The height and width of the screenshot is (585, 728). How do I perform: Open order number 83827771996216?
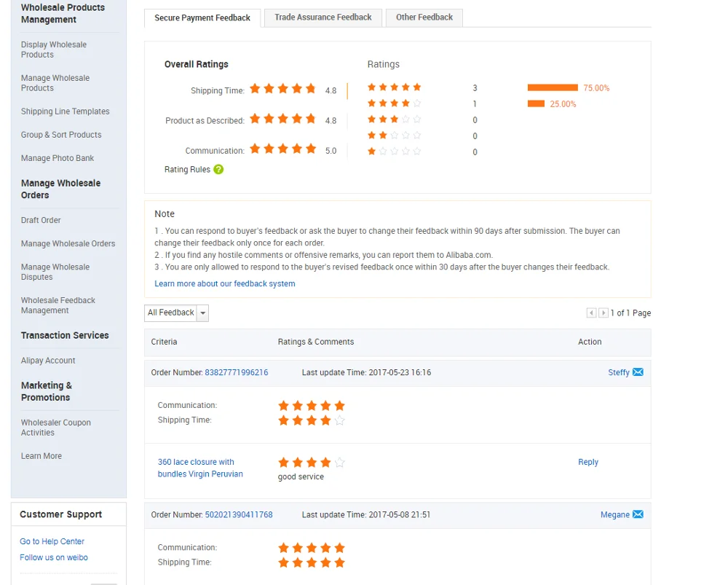pos(237,372)
